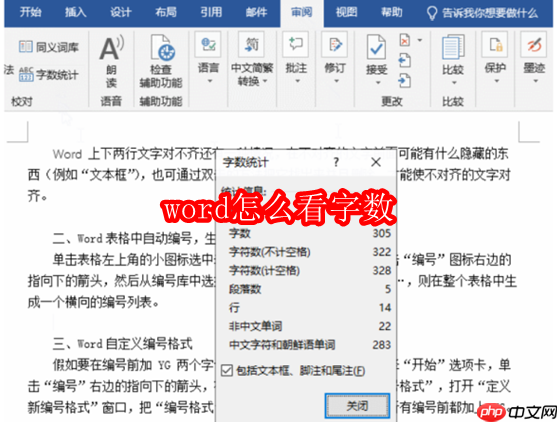This screenshot has width=558, height=422.
Task: Expand the 比较 dropdown arrow
Action: (454, 83)
